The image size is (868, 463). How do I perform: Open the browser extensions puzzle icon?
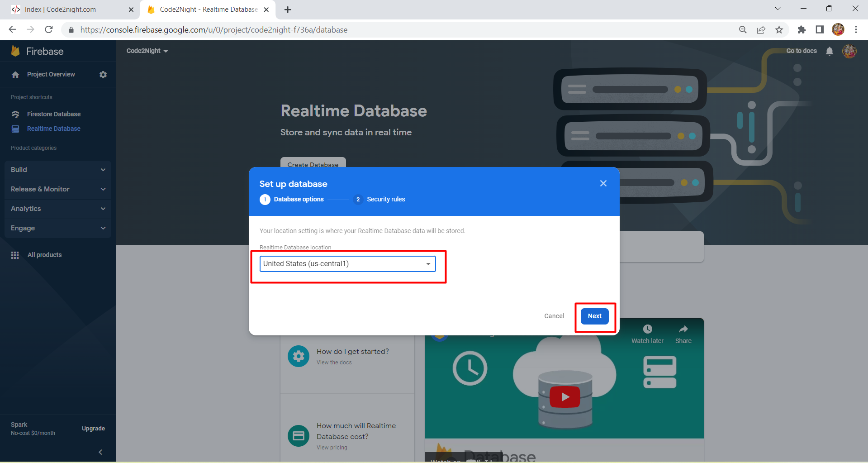[x=802, y=30]
